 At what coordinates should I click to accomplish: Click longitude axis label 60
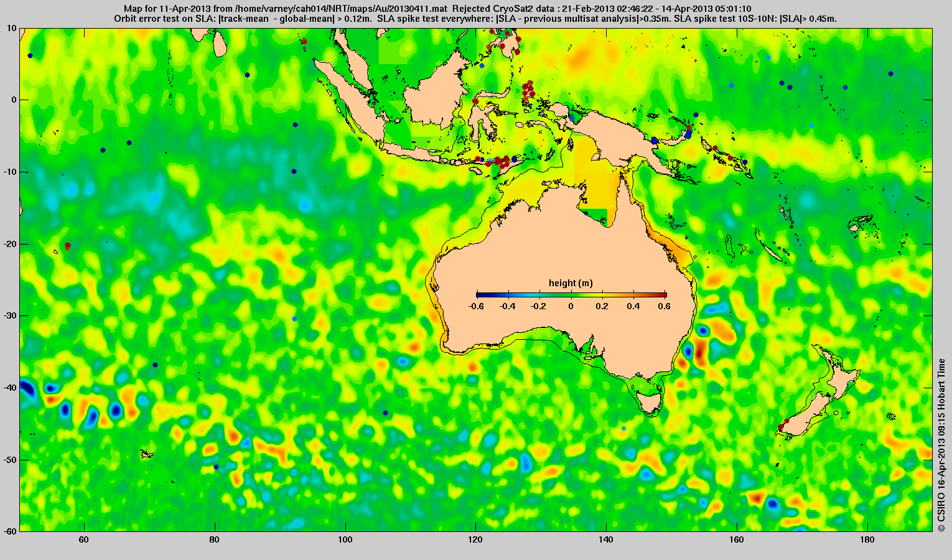pyautogui.click(x=84, y=539)
